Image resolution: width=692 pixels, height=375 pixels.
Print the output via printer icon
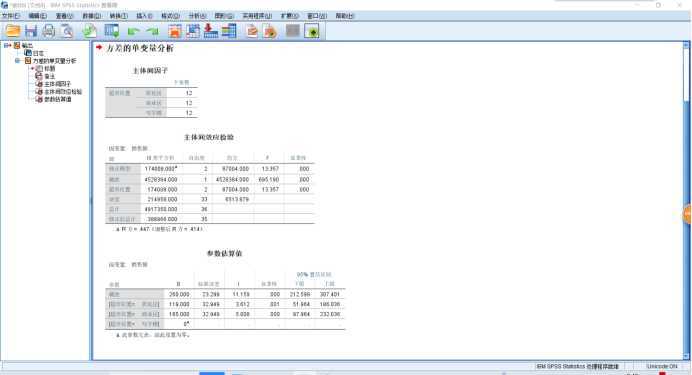49,31
